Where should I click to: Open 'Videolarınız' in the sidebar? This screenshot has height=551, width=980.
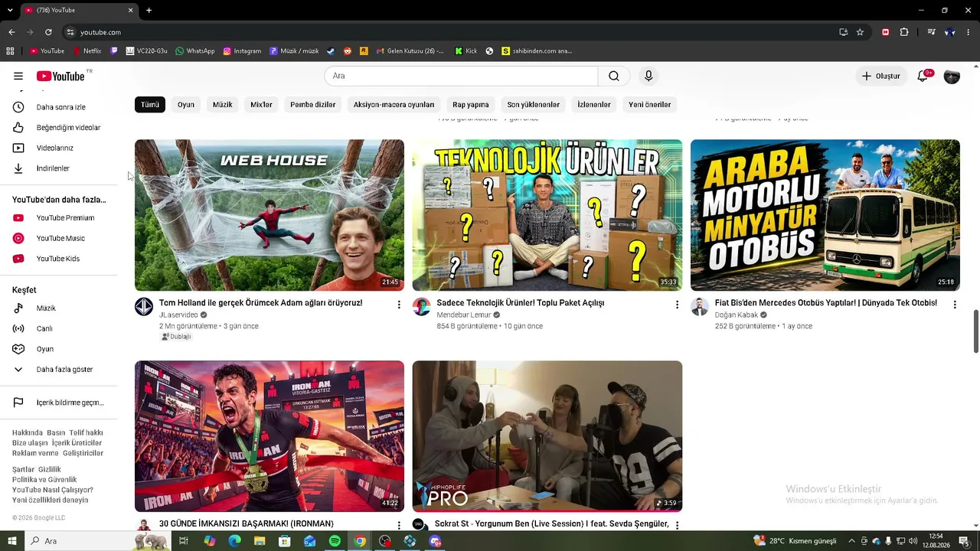pyautogui.click(x=59, y=148)
